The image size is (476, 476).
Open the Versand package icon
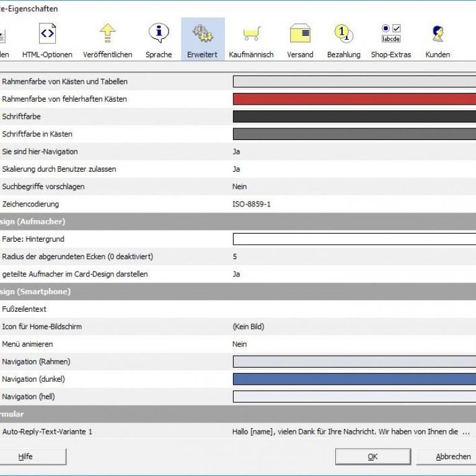(300, 34)
